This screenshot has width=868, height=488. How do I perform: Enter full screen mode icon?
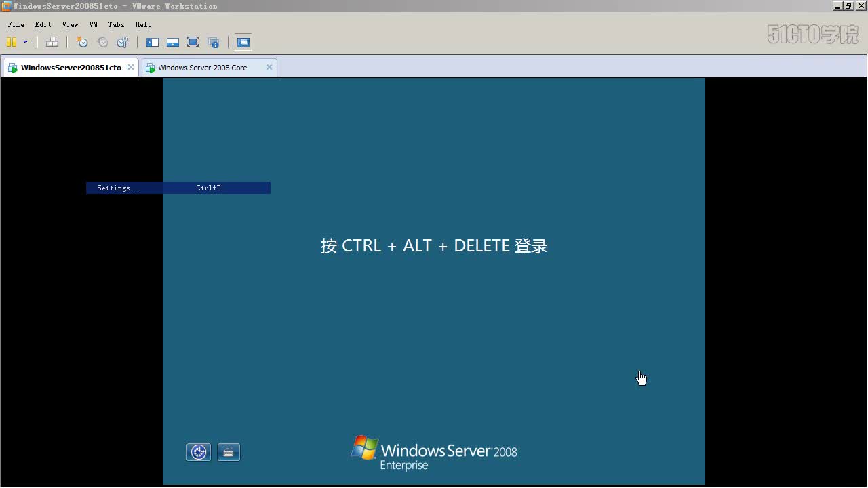pyautogui.click(x=193, y=42)
